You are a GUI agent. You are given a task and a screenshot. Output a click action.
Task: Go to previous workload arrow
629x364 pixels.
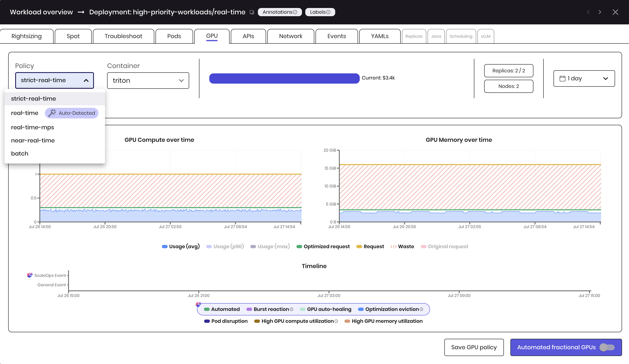588,12
